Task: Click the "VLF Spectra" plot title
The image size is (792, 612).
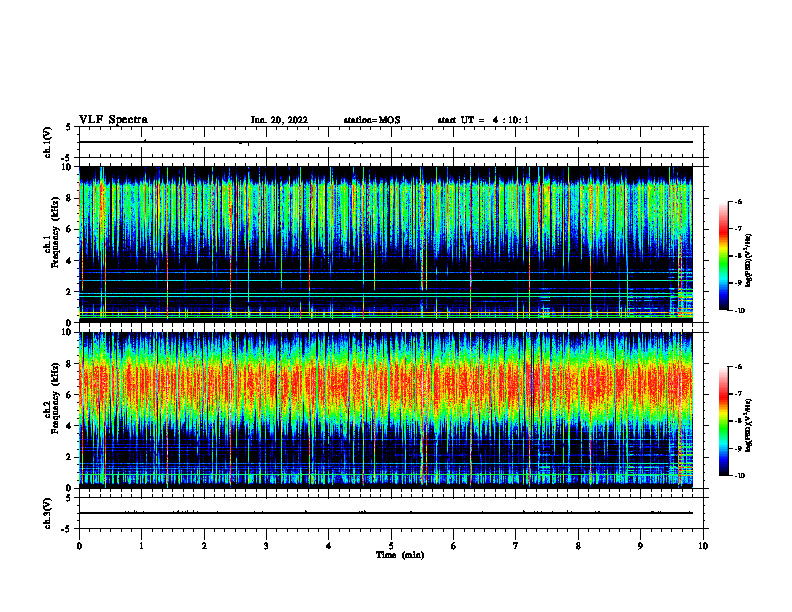Action: click(x=114, y=120)
